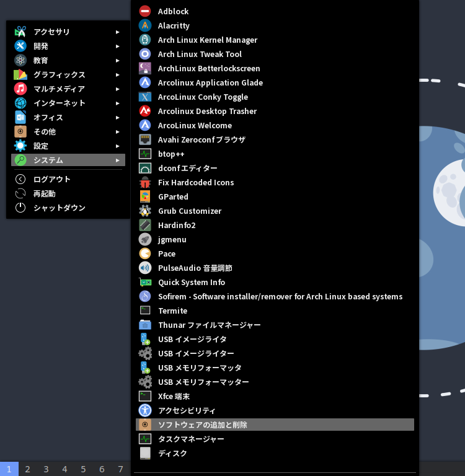Click the Arcolinux Desktop Trasher icon

click(145, 111)
